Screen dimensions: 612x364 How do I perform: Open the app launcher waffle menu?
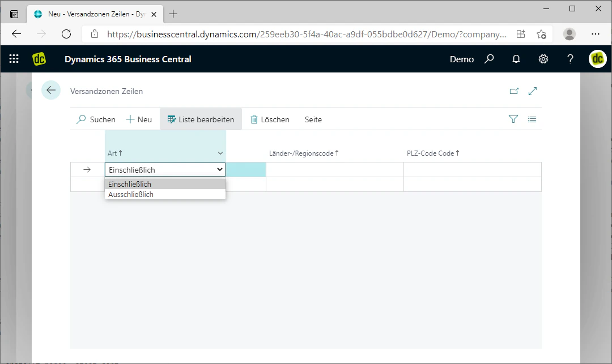point(14,59)
